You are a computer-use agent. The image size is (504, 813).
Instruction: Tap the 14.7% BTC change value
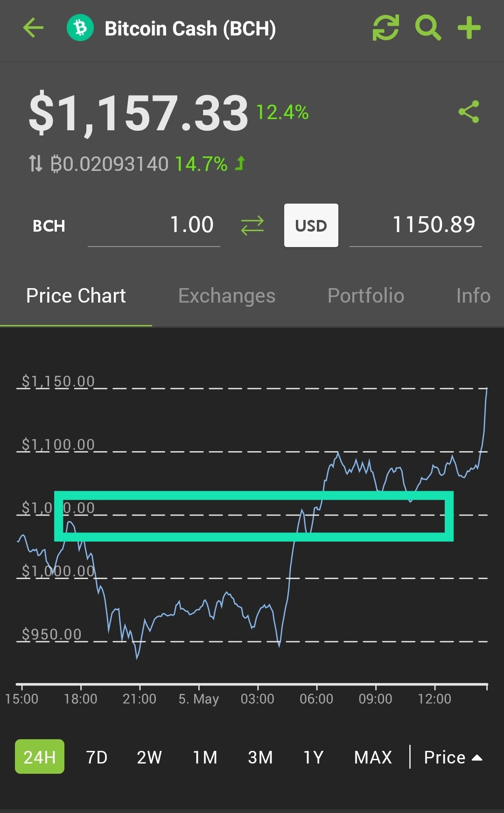click(201, 164)
